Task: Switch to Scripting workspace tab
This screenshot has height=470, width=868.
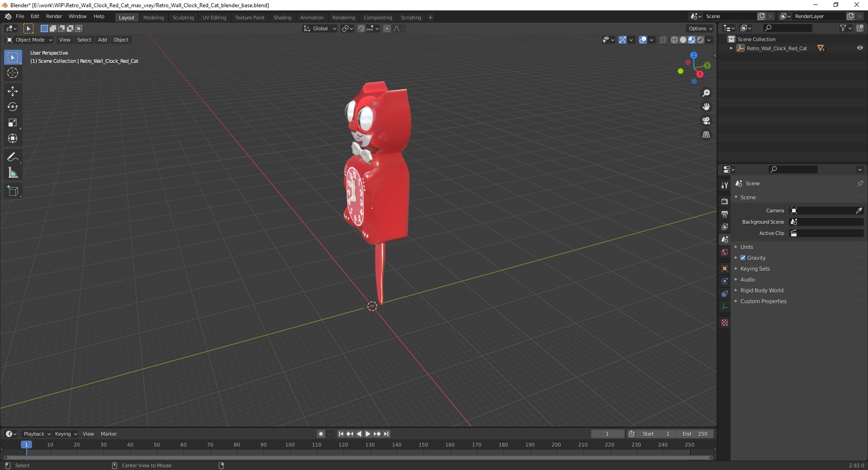Action: click(410, 18)
